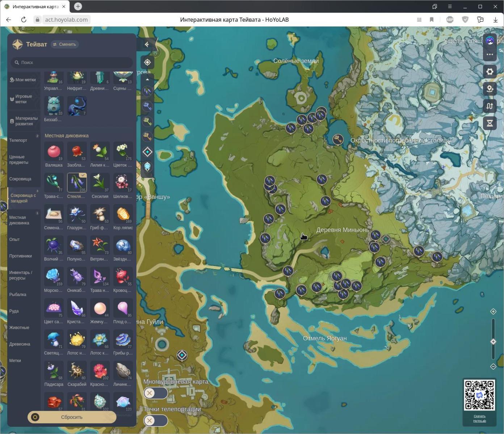The width and height of the screenshot is (504, 434).
Task: Click the QR code image
Action: (x=479, y=395)
